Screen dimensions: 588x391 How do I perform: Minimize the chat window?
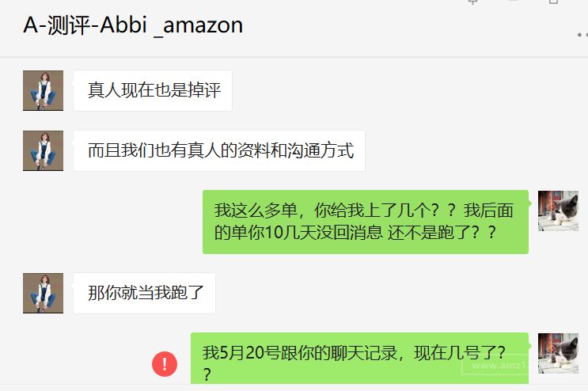515,2
